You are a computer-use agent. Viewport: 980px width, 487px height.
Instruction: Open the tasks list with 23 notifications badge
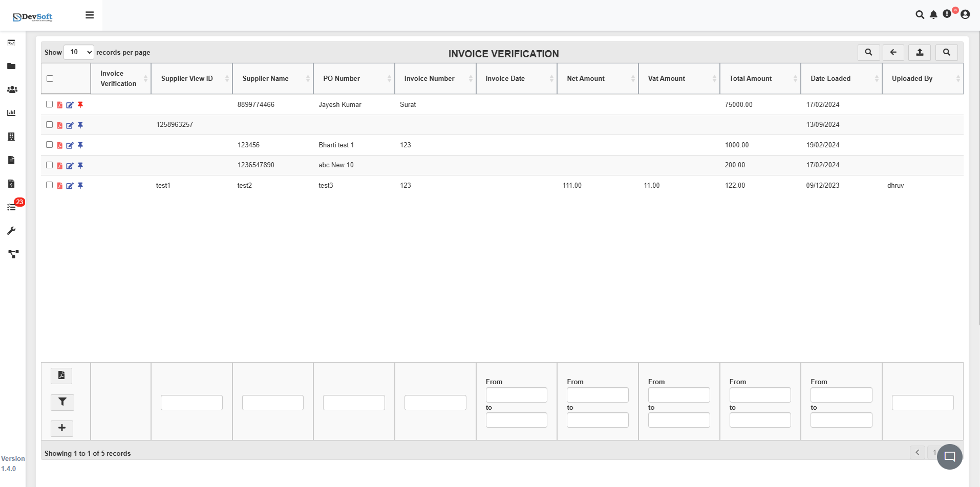pos(11,207)
